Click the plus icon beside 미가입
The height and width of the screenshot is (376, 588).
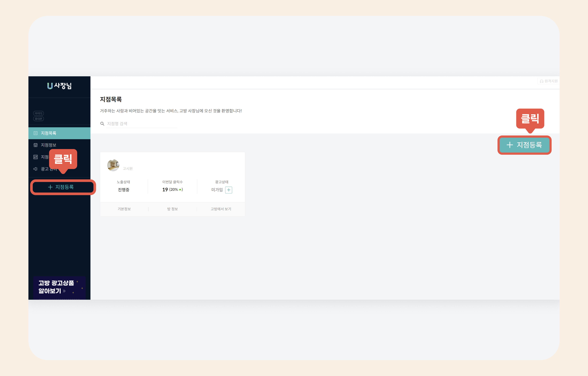(228, 190)
